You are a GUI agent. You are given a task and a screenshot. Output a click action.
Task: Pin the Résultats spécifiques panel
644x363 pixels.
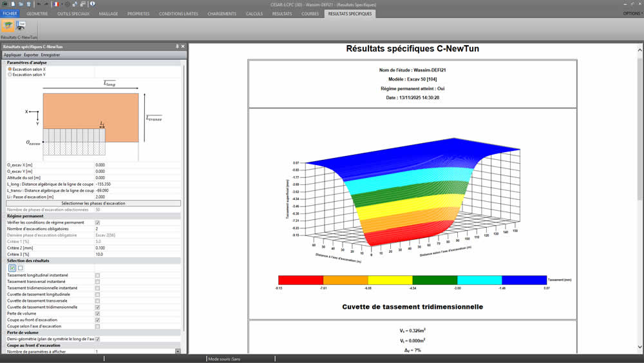pos(177,46)
